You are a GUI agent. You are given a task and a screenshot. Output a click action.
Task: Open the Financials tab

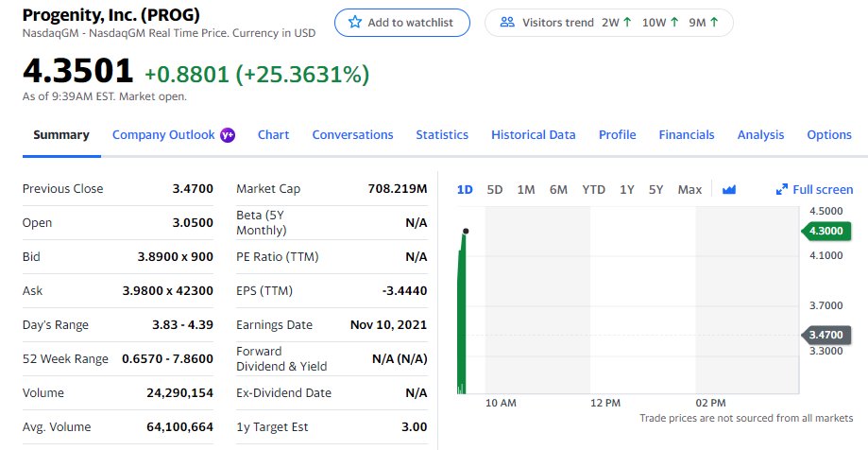[687, 134]
